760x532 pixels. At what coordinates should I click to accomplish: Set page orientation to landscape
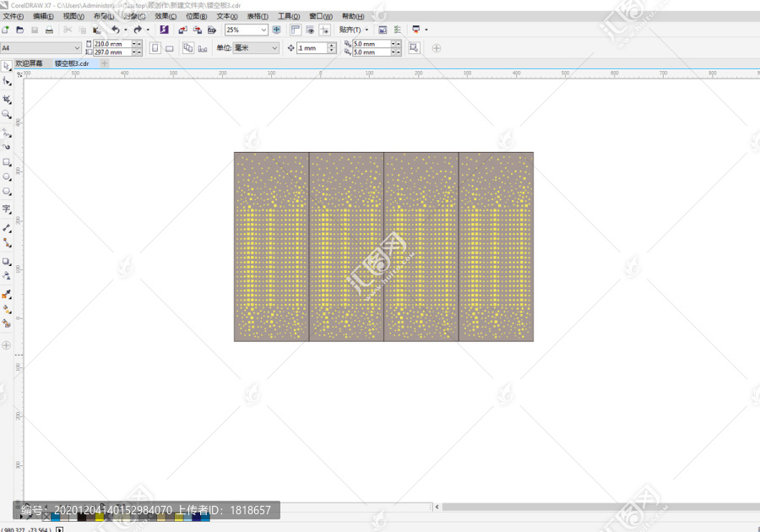pyautogui.click(x=169, y=48)
